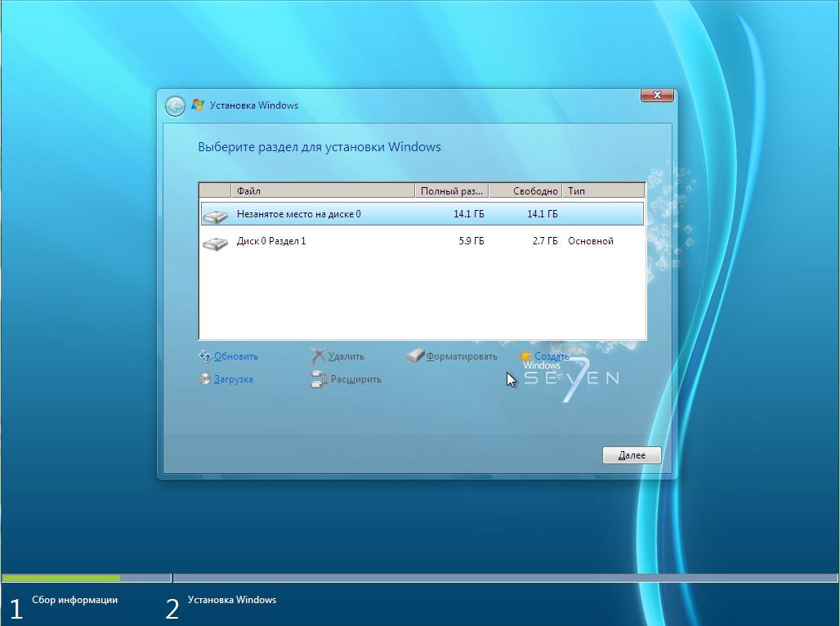Click the Windows flag icon in title bar
The image size is (840, 626).
[x=198, y=105]
